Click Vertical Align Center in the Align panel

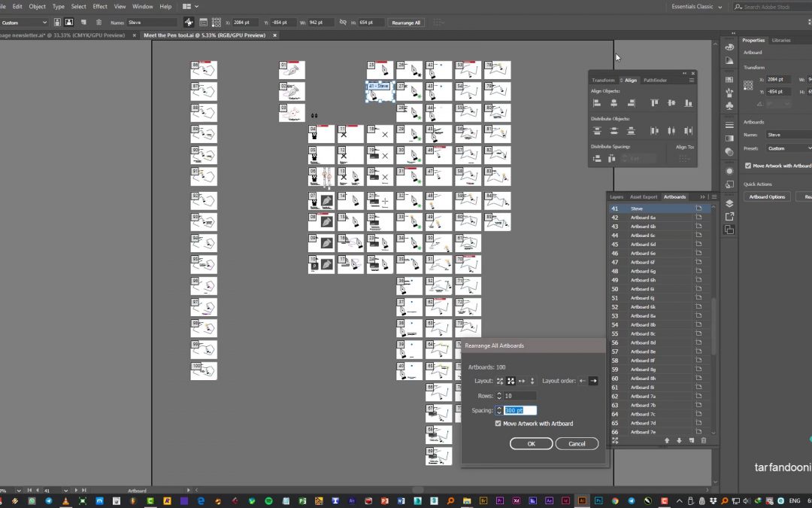pyautogui.click(x=671, y=103)
